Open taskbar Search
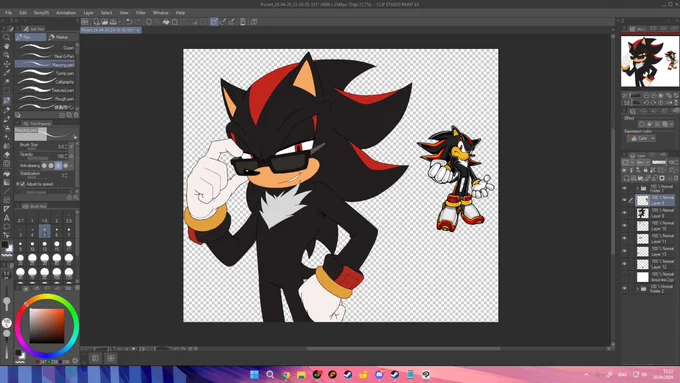 (x=270, y=374)
